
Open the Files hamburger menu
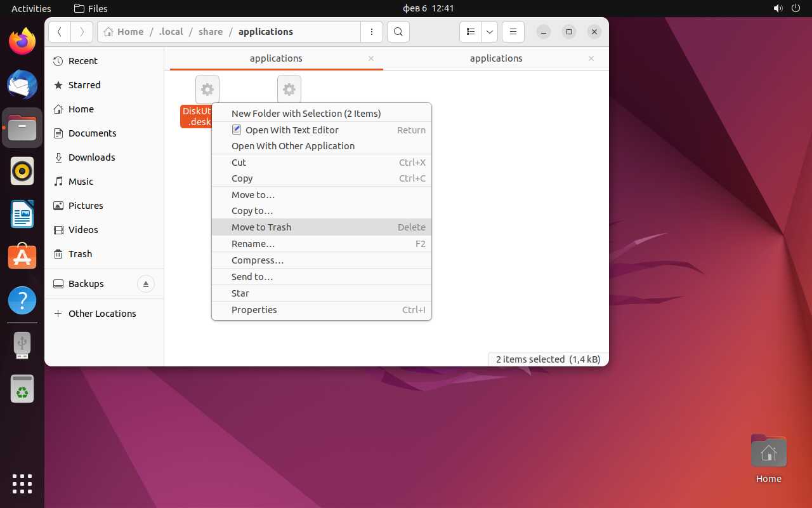point(513,32)
